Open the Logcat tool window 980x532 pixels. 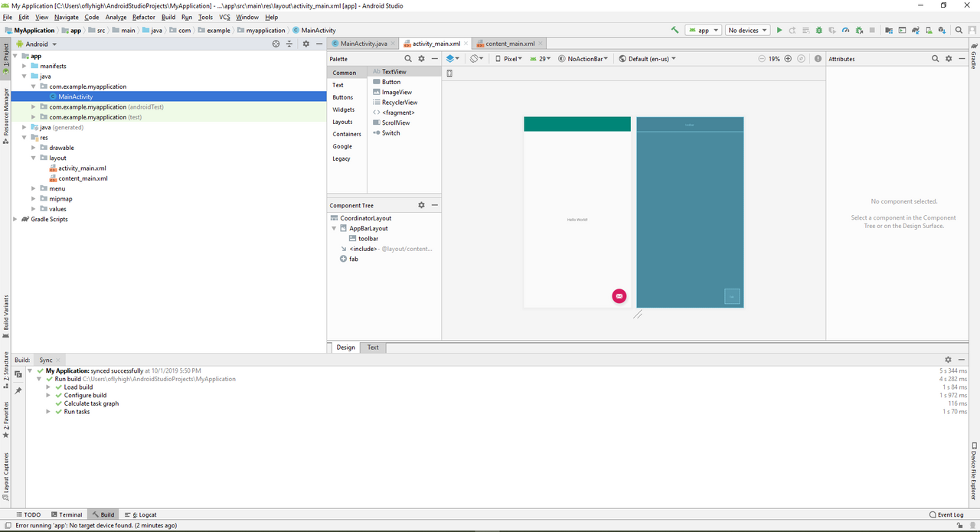tap(140, 514)
